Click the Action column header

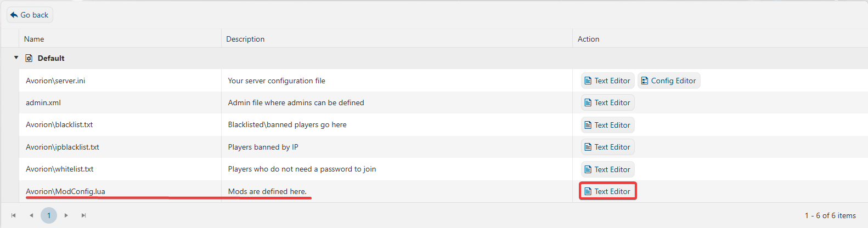pos(588,39)
